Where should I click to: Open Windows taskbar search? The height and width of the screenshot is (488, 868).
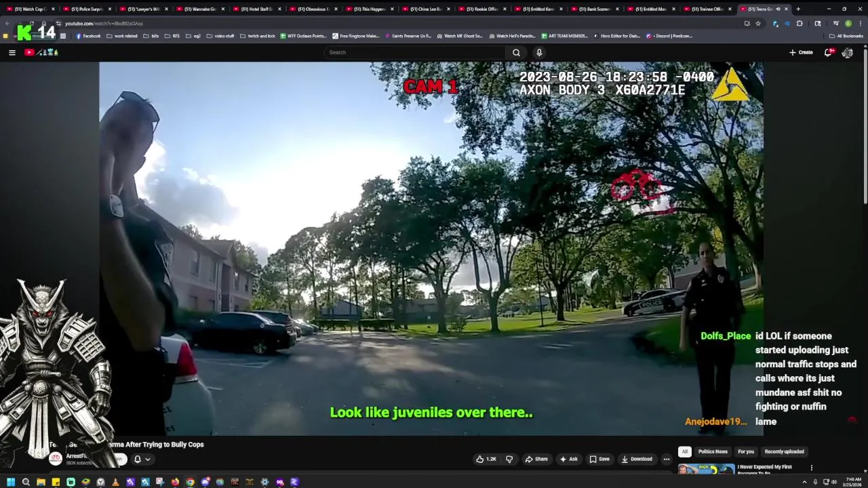pos(26,482)
